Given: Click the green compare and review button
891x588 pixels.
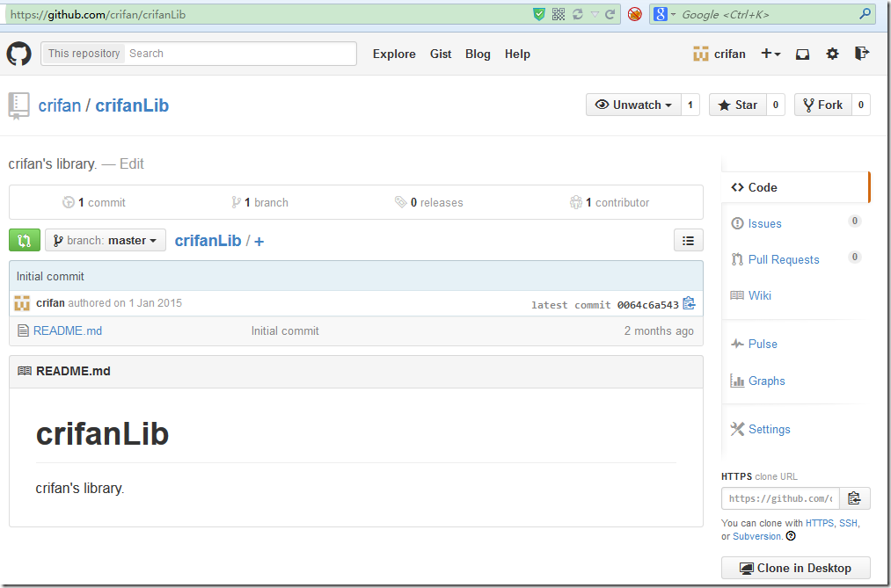Looking at the screenshot, I should click(25, 240).
